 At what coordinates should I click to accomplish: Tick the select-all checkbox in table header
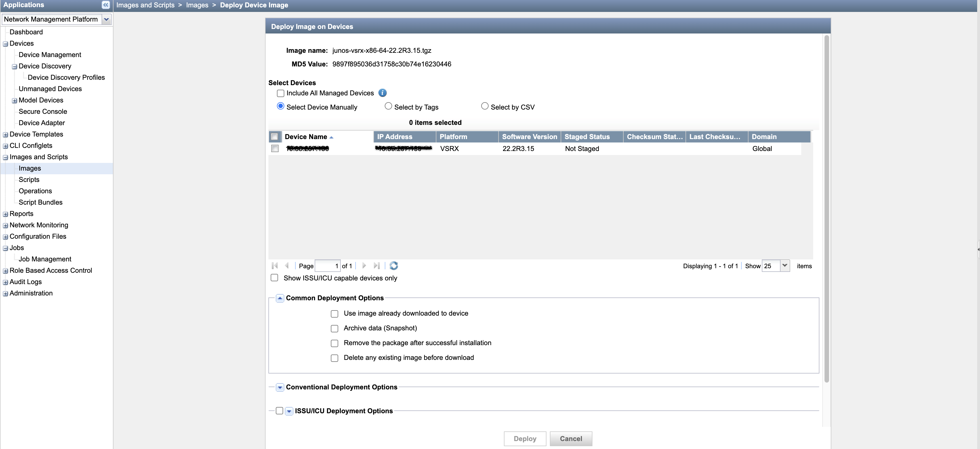click(274, 137)
